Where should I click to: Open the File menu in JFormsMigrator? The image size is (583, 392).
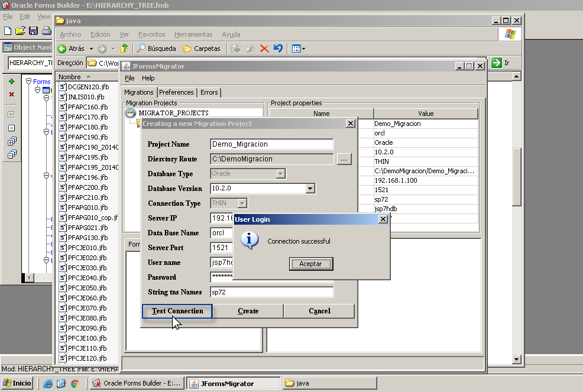(129, 78)
